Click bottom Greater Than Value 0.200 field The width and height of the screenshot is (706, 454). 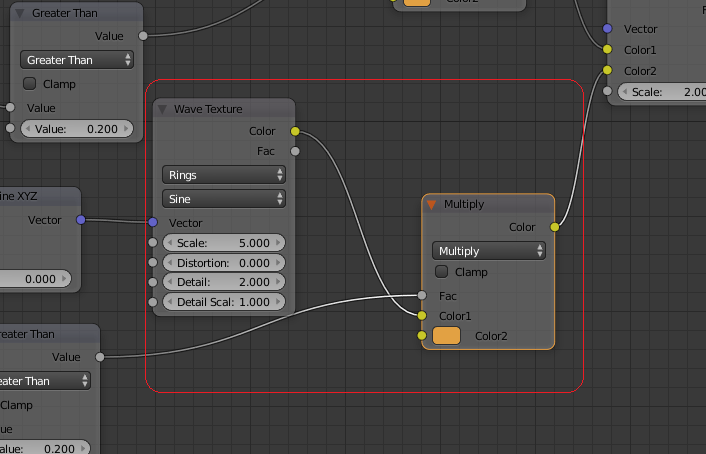tap(44, 449)
